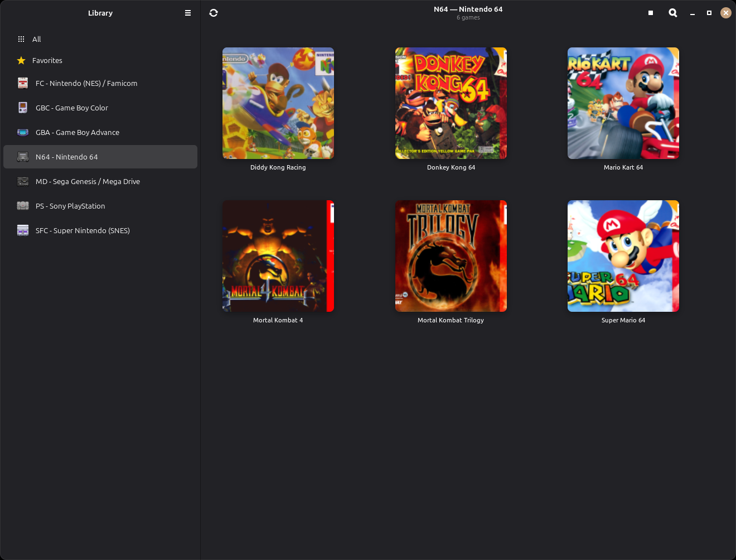Open Mortal Kombat 4 cover art
The width and height of the screenshot is (736, 560).
[278, 256]
